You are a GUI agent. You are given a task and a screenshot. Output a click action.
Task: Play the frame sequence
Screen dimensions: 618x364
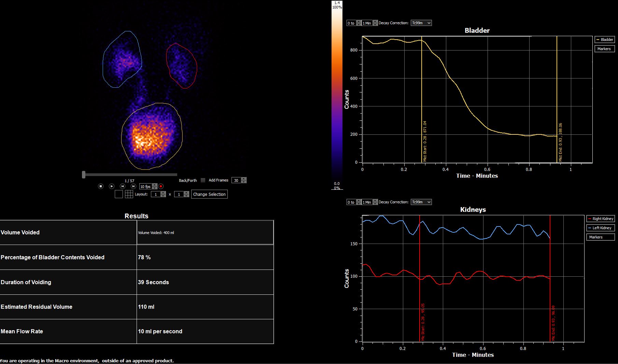(x=112, y=186)
